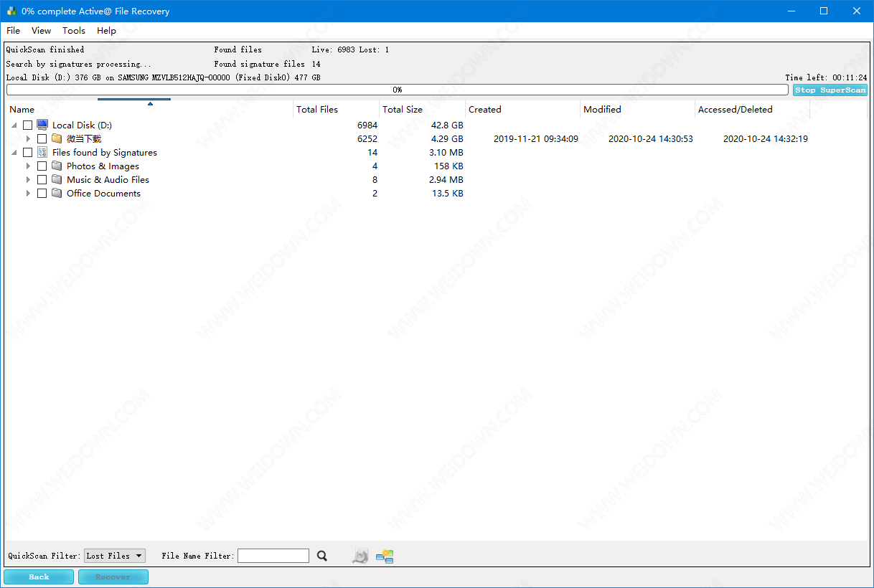Sort by the Accessed/Deleted column header

[752, 110]
